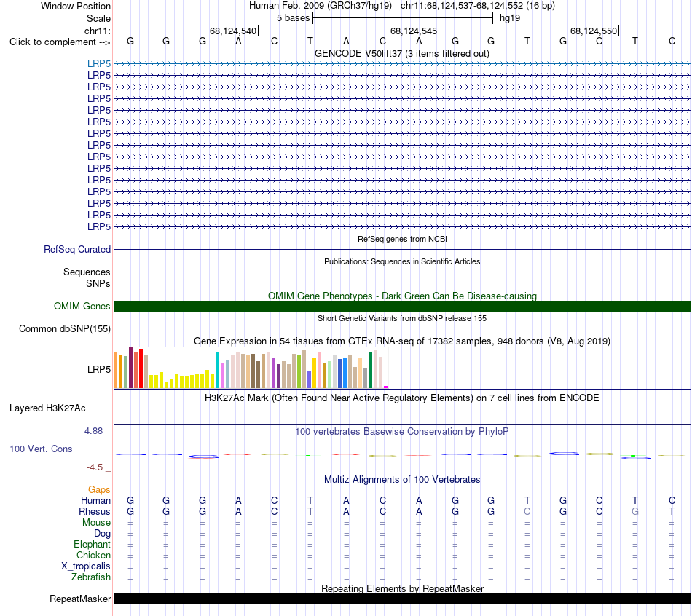Open the Multiz Alignments of 100 Vertebrates title
692x616 pixels.
pos(402,480)
